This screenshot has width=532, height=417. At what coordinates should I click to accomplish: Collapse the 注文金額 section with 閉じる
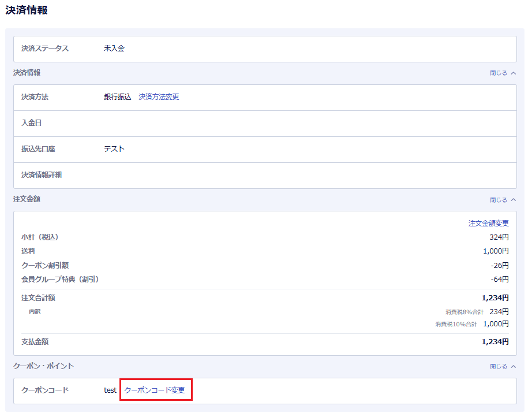coord(502,200)
